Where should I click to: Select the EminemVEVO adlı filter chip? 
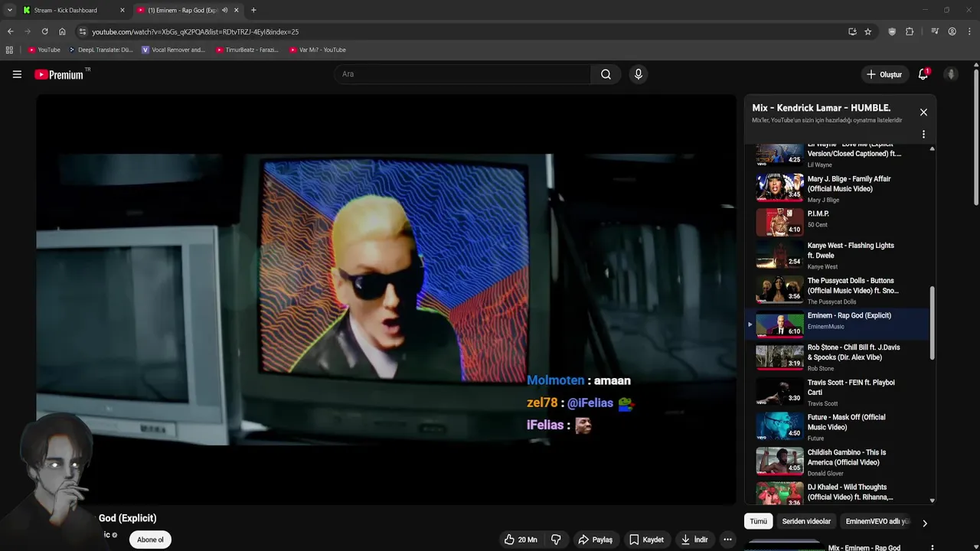tap(877, 521)
